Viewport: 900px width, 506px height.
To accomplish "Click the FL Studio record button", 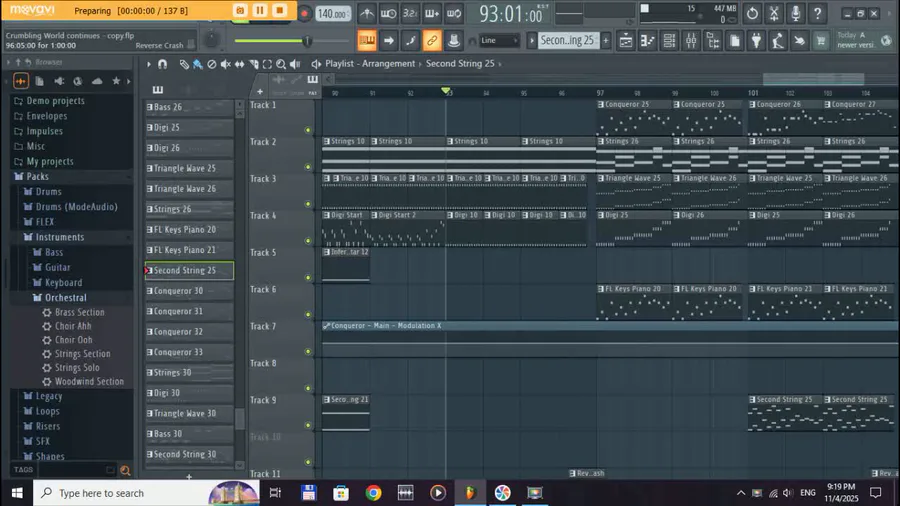I will coord(305,14).
